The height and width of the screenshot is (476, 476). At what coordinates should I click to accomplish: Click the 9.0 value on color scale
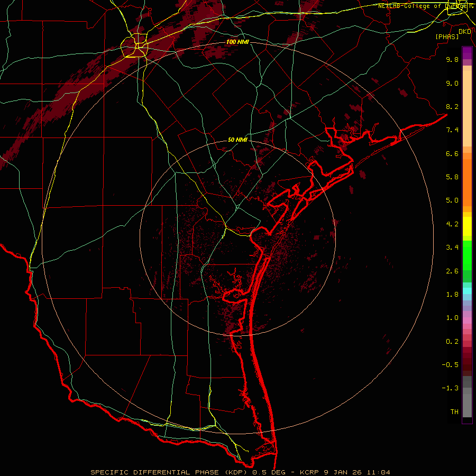pos(452,83)
